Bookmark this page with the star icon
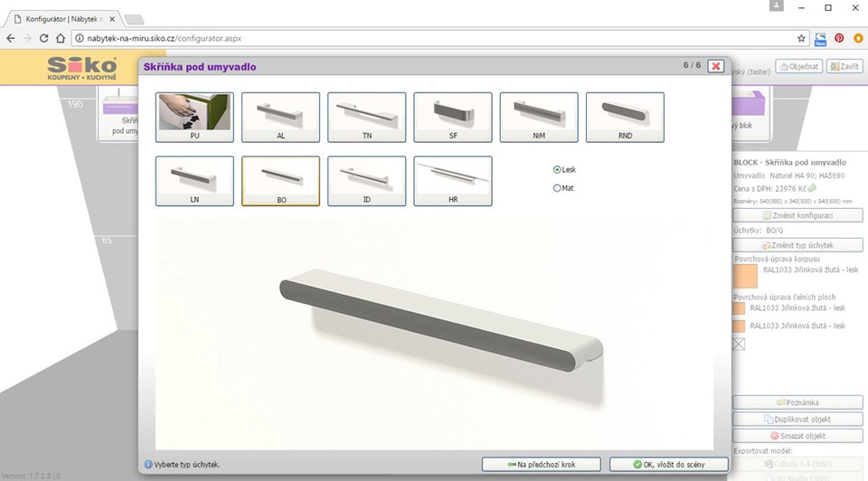Image resolution: width=868 pixels, height=481 pixels. tap(801, 39)
